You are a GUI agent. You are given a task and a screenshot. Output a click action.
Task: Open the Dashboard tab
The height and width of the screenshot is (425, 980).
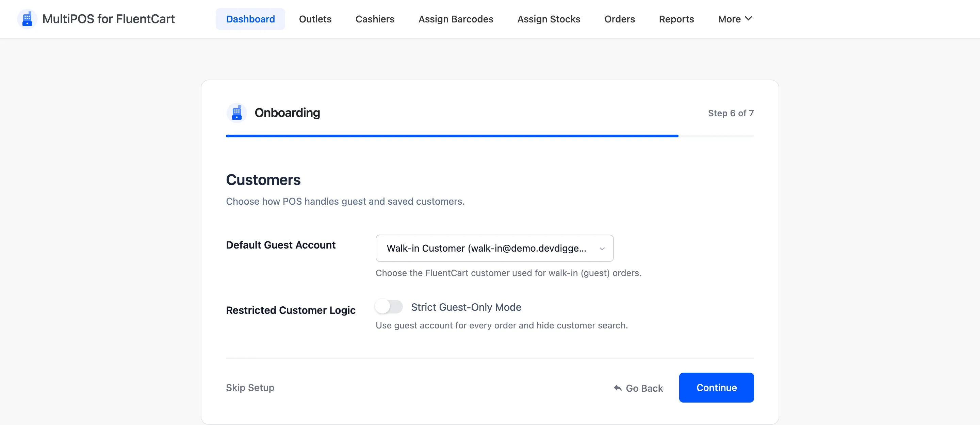point(250,19)
